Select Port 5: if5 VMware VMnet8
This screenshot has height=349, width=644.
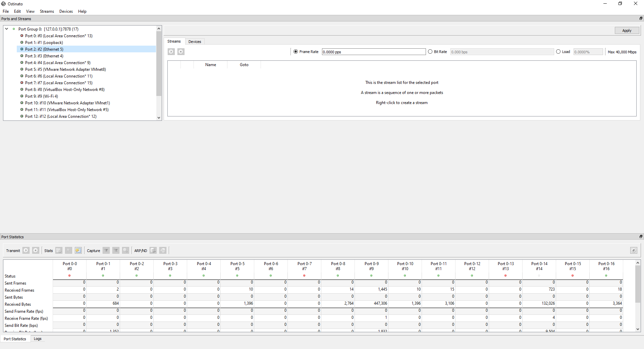pos(65,69)
